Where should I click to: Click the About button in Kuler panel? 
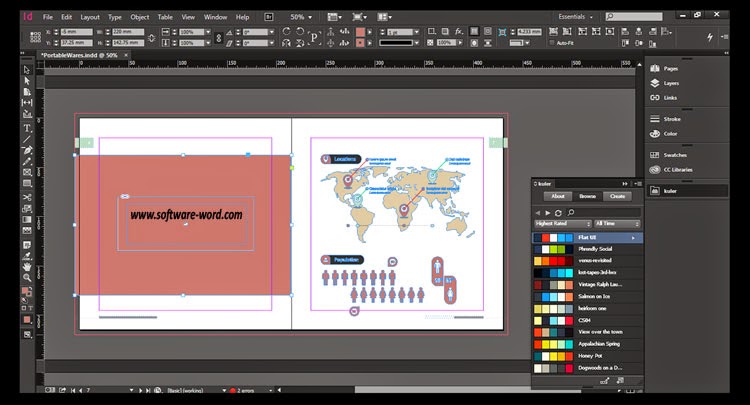click(558, 196)
